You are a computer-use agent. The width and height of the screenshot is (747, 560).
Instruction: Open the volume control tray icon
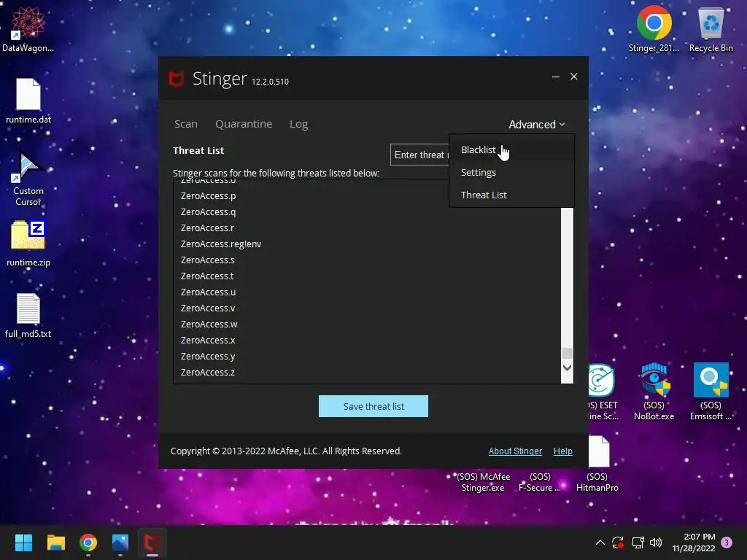coord(656,542)
